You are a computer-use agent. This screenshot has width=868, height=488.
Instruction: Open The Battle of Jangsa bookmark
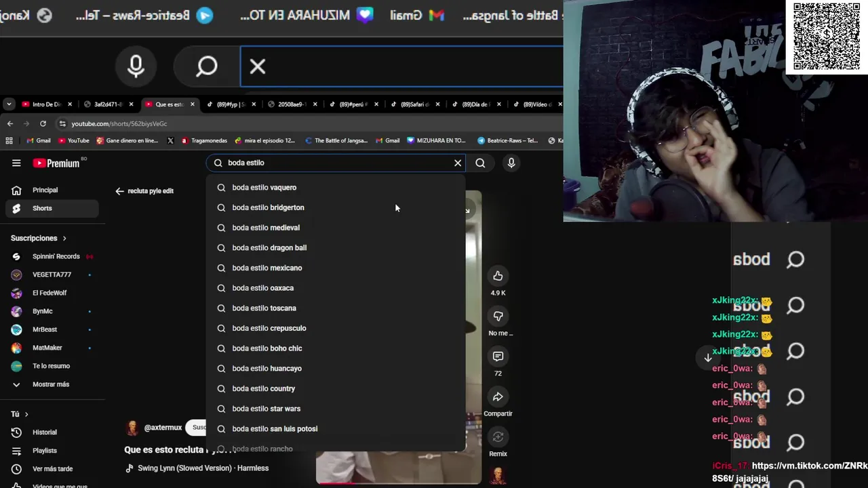tap(336, 140)
